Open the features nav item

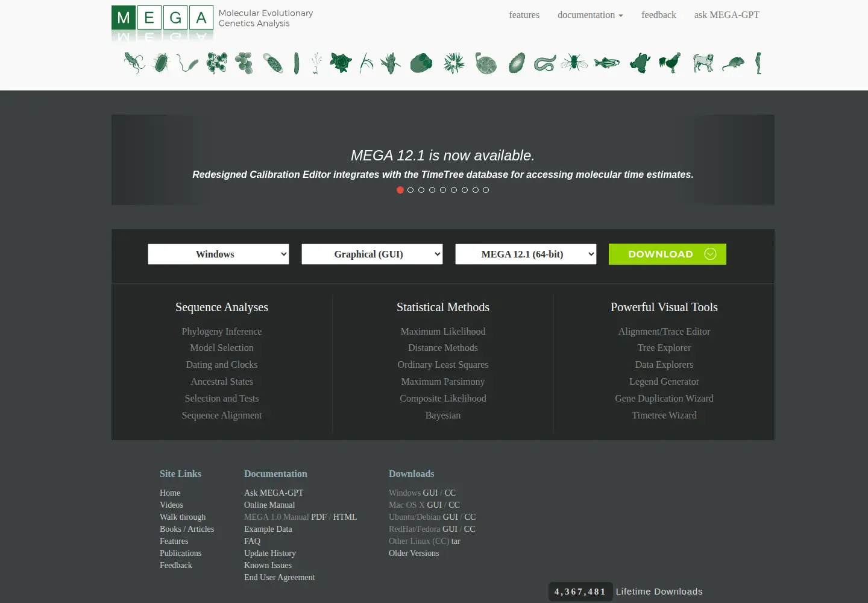point(524,15)
